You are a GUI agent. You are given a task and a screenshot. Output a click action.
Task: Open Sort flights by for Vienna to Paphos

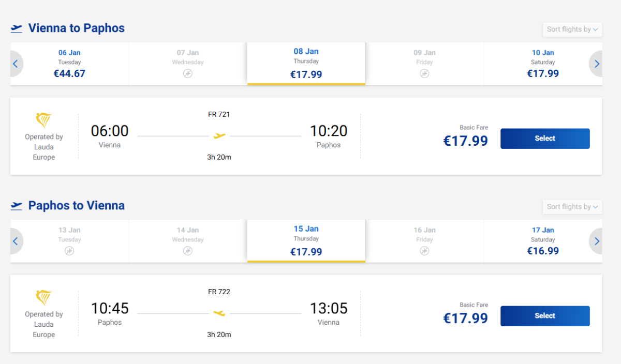572,29
